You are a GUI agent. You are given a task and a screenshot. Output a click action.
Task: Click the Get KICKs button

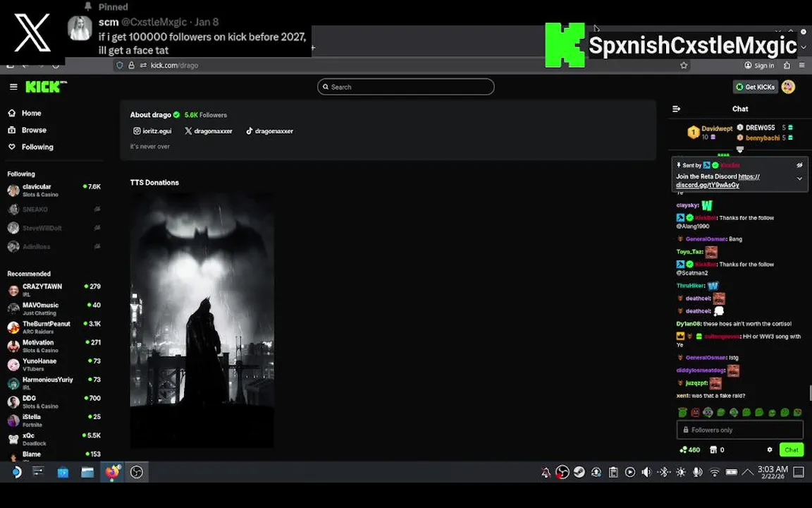755,87
